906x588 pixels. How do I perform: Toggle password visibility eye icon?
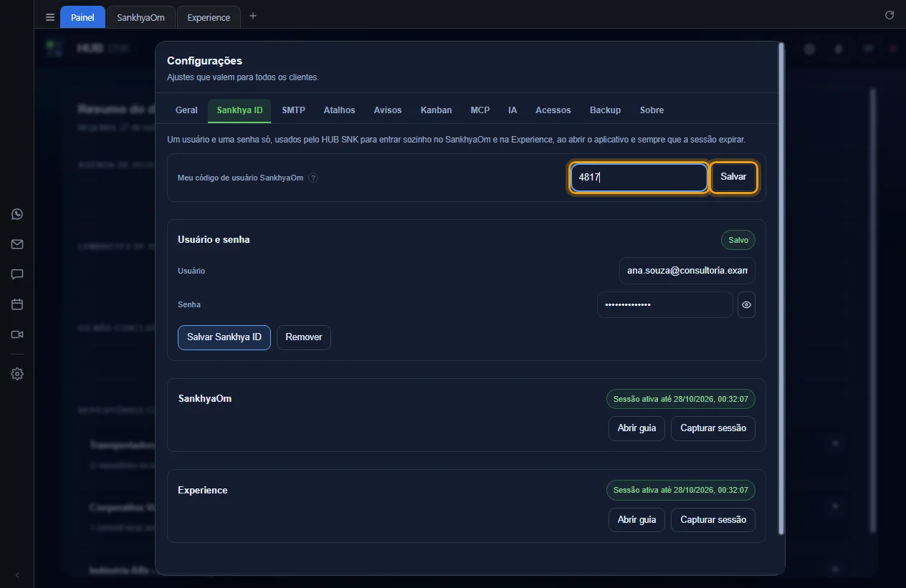746,304
